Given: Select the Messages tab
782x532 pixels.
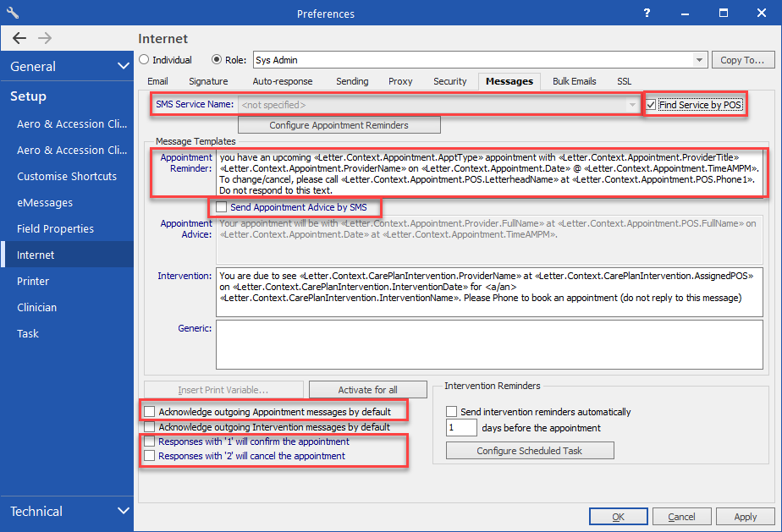Looking at the screenshot, I should point(509,81).
